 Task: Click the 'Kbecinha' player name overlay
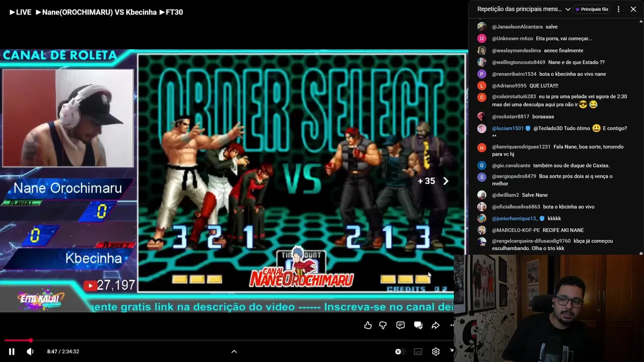pyautogui.click(x=94, y=258)
